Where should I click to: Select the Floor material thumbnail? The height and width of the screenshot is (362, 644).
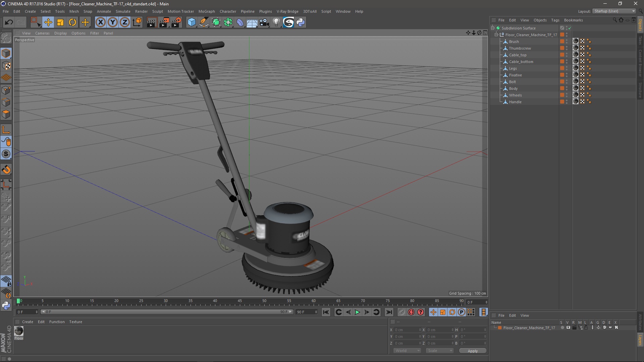click(x=19, y=331)
